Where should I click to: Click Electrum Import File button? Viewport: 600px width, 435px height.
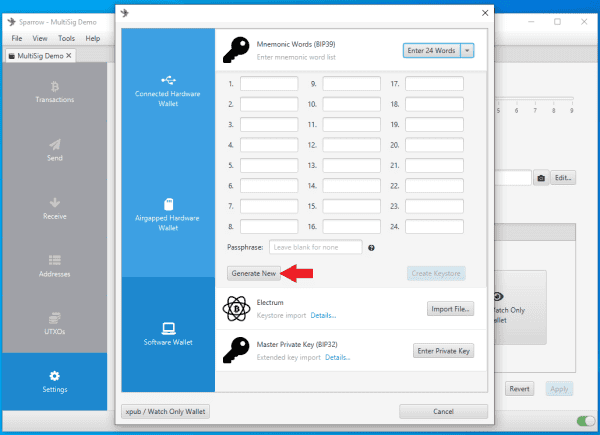pyautogui.click(x=450, y=309)
